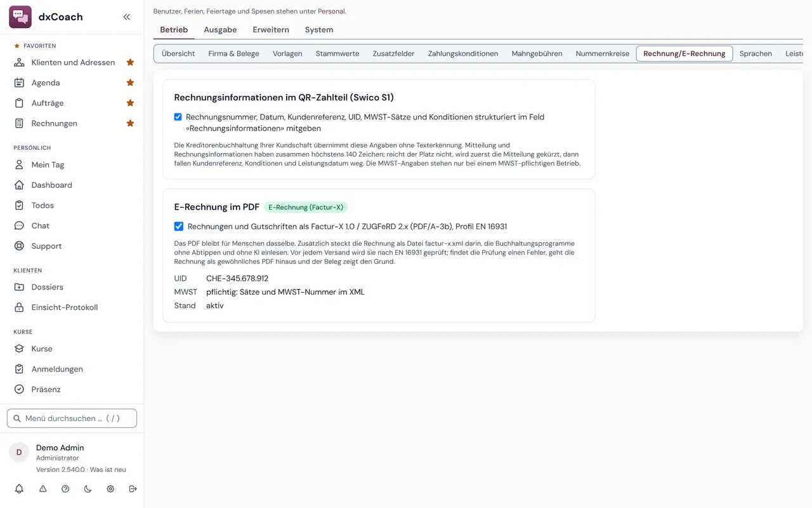This screenshot has height=508, width=812.
Task: Click the dxCoach logo icon
Action: click(20, 17)
